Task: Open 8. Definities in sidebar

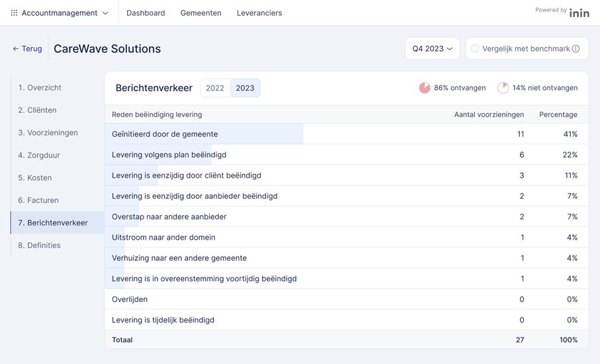Action: [x=39, y=245]
